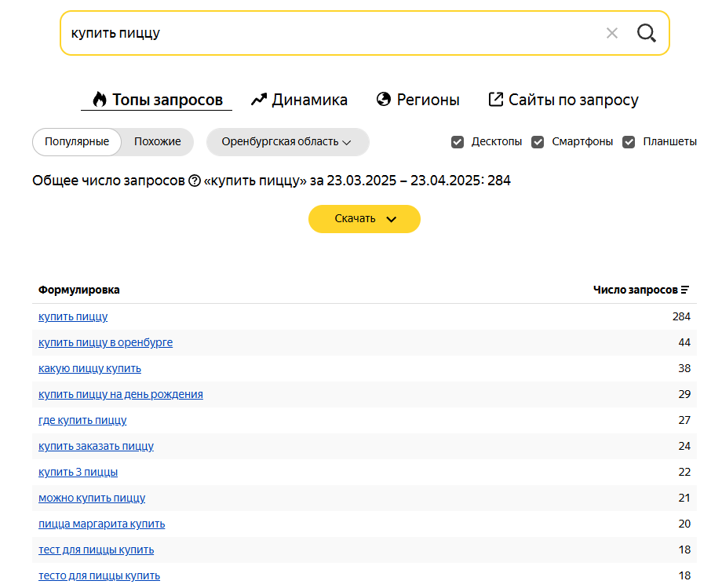Click the trend arrow icon for Динамика

pyautogui.click(x=259, y=100)
